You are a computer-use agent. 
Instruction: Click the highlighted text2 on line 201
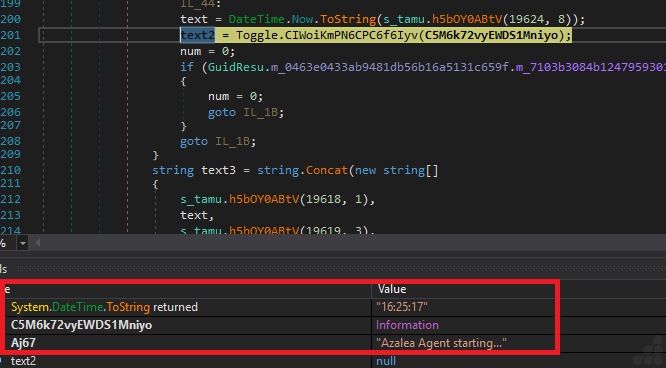[198, 35]
